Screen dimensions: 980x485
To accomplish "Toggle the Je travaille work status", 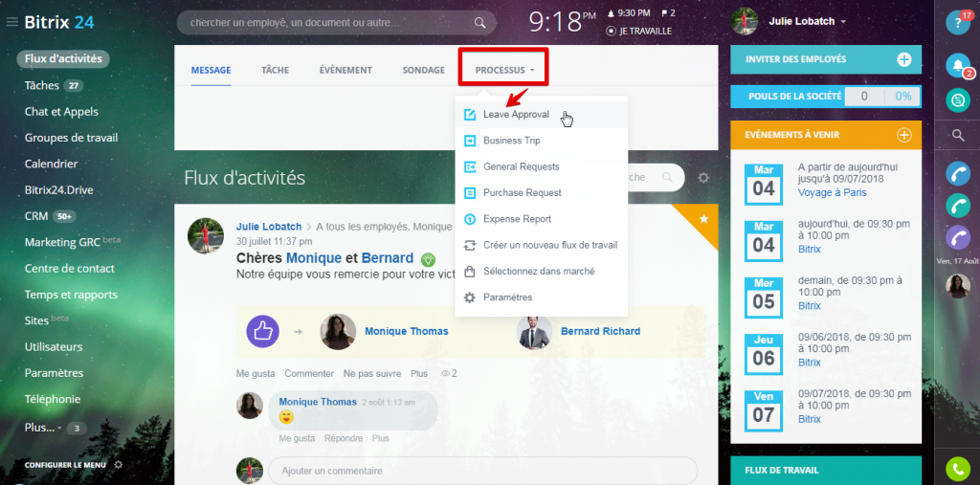I will click(x=638, y=31).
